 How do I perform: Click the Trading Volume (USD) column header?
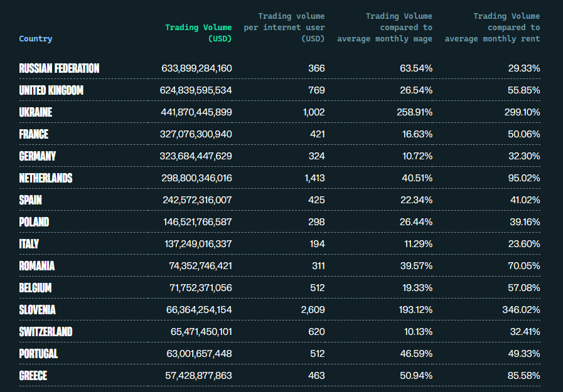point(198,33)
